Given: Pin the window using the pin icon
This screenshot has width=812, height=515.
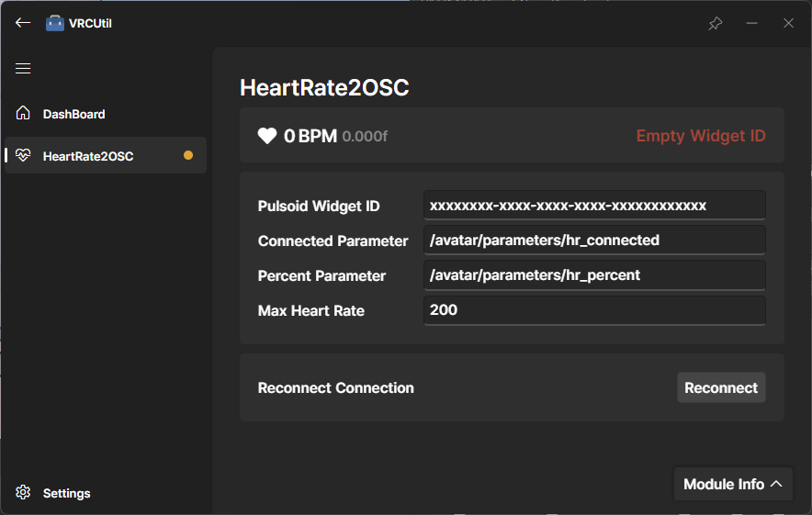Looking at the screenshot, I should coord(716,23).
